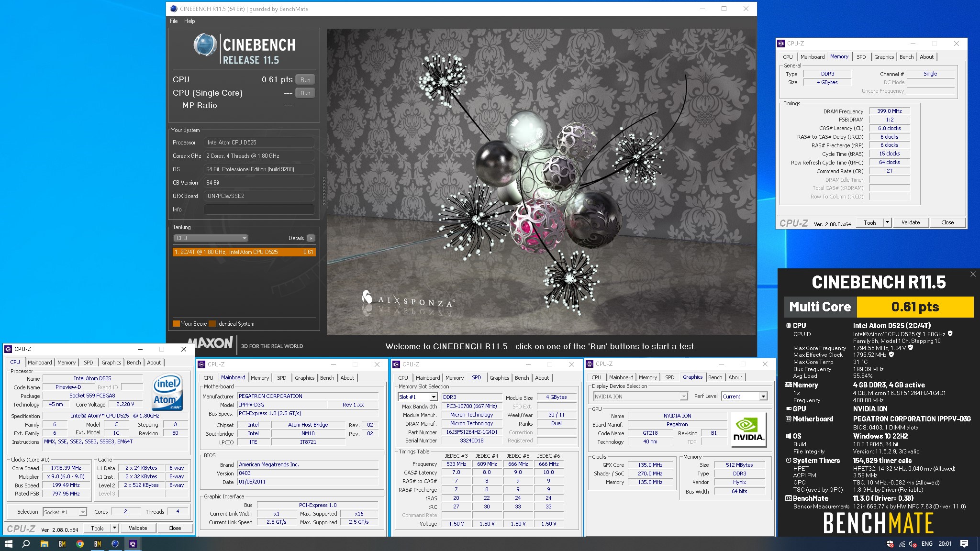This screenshot has height=551, width=980.
Task: Click the muted volume tray icon
Action: [913, 544]
